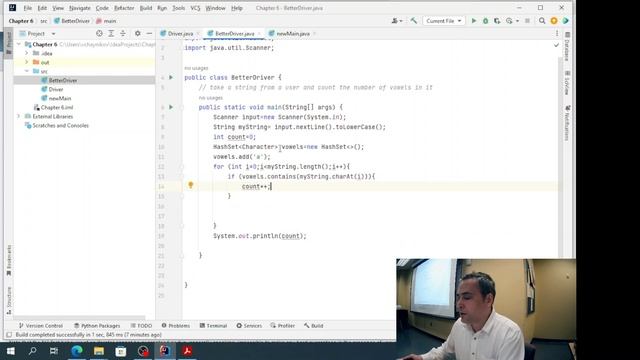Open the Problems tool window
Viewport: 640px width, 360px height.
tap(176, 325)
